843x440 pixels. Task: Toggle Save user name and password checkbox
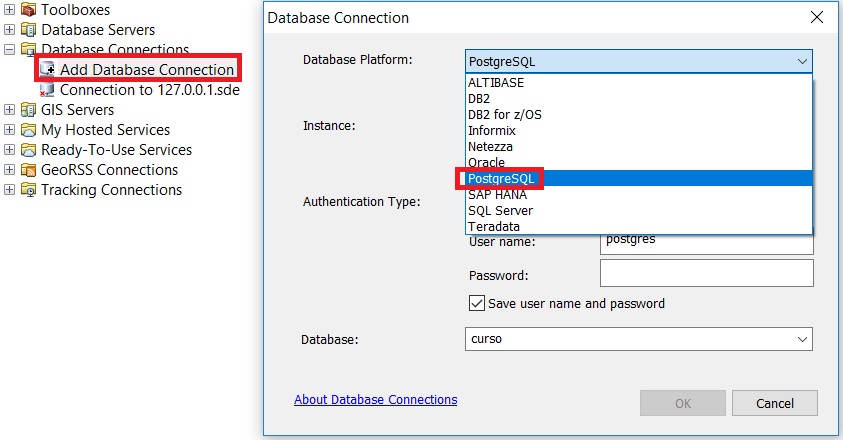476,303
